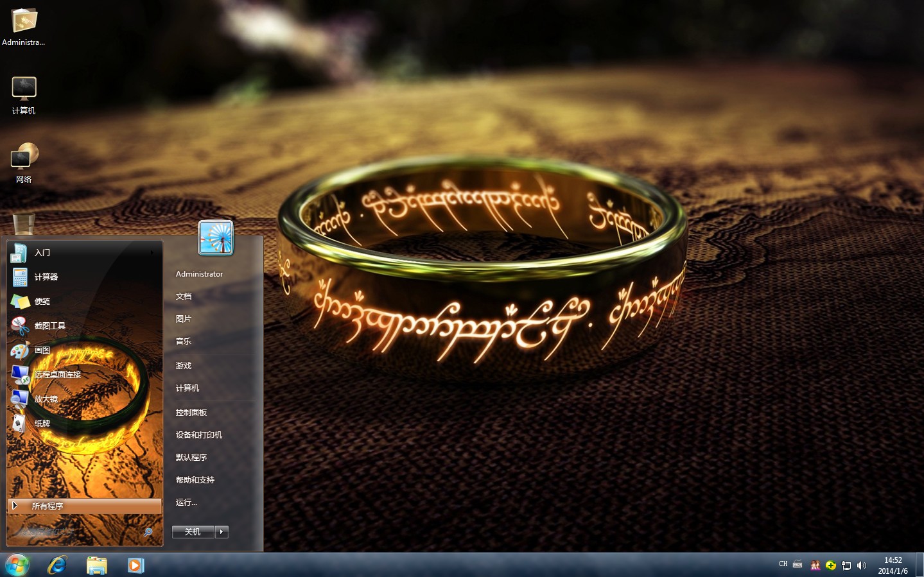Launch 画图 from Start menu
This screenshot has height=577, width=924.
click(83, 350)
